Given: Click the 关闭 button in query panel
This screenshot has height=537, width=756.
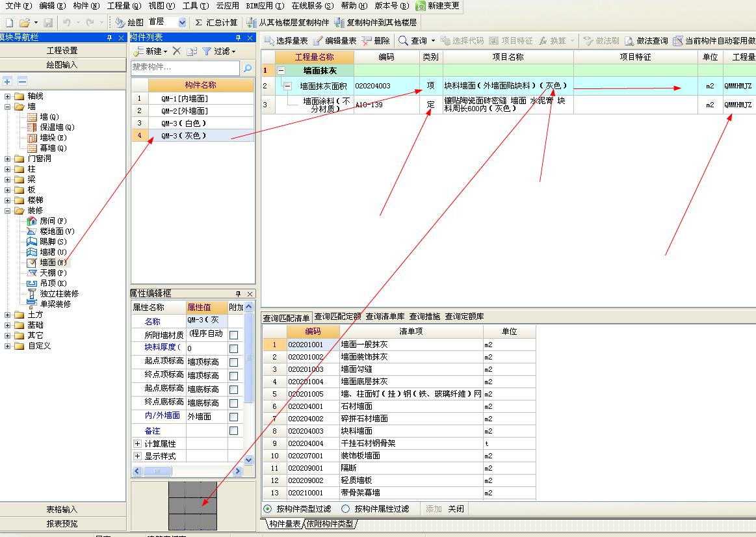Looking at the screenshot, I should click(x=456, y=508).
